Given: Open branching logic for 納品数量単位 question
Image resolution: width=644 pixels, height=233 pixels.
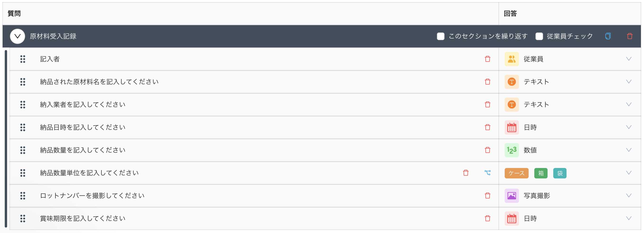Looking at the screenshot, I should [x=487, y=173].
